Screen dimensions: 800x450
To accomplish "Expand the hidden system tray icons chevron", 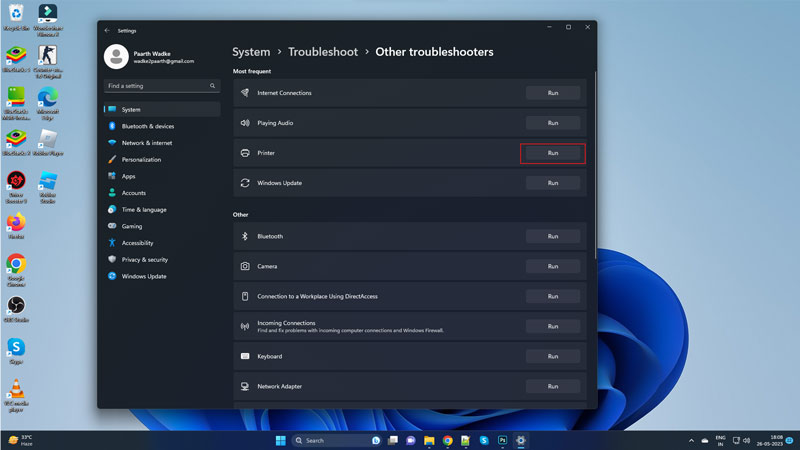I will pyautogui.click(x=691, y=440).
